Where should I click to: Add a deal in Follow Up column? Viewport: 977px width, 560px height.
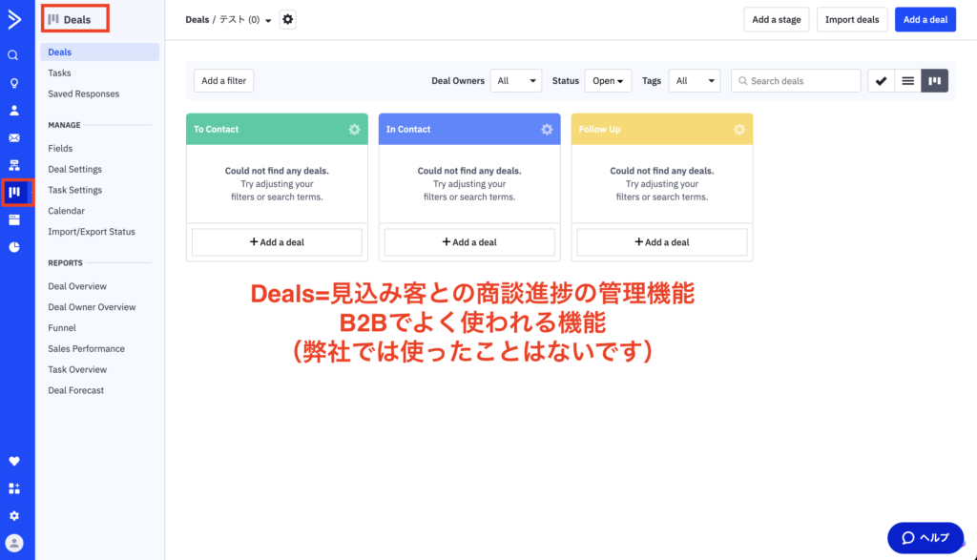pos(662,241)
